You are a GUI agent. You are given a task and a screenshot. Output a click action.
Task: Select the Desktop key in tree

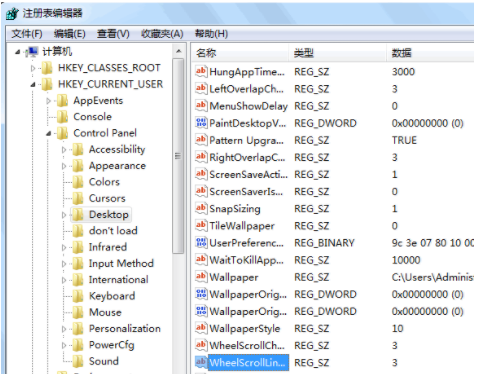pyautogui.click(x=109, y=215)
